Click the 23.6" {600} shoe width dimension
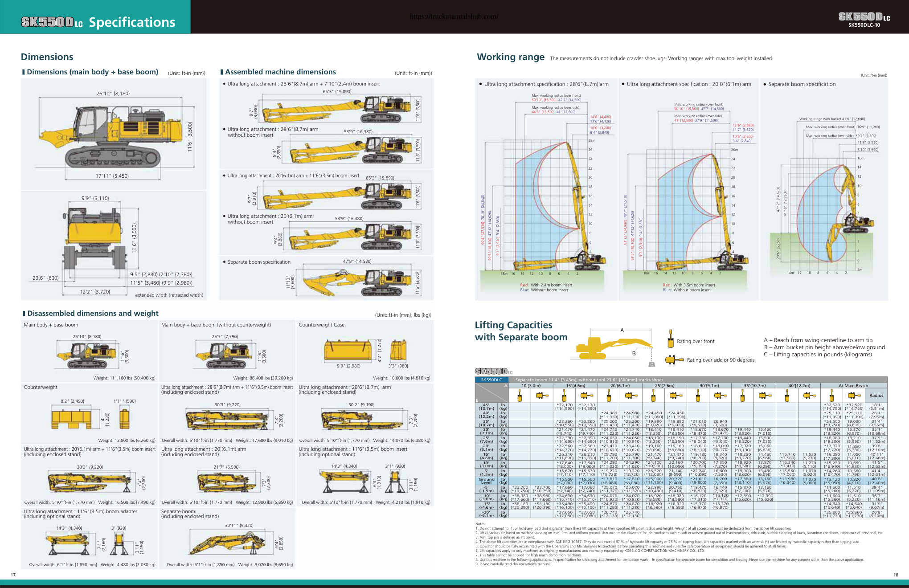Screen dimensions: 909x588 pyautogui.click(x=45, y=278)
